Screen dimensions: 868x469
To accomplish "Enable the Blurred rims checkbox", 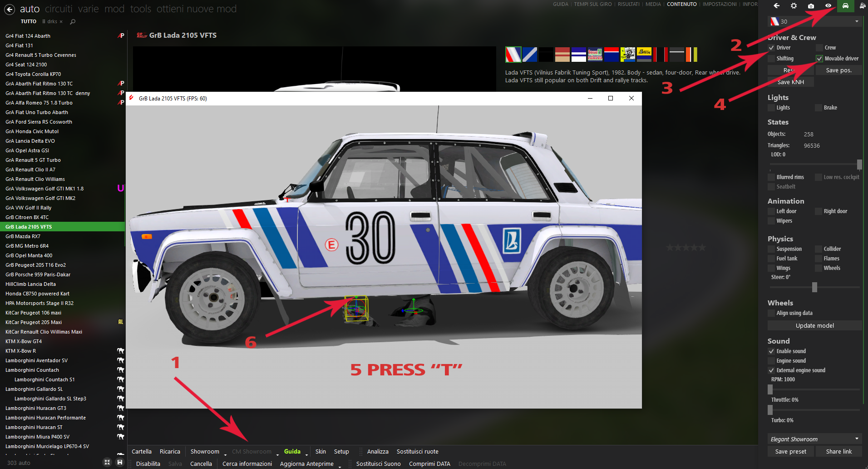I will [771, 177].
